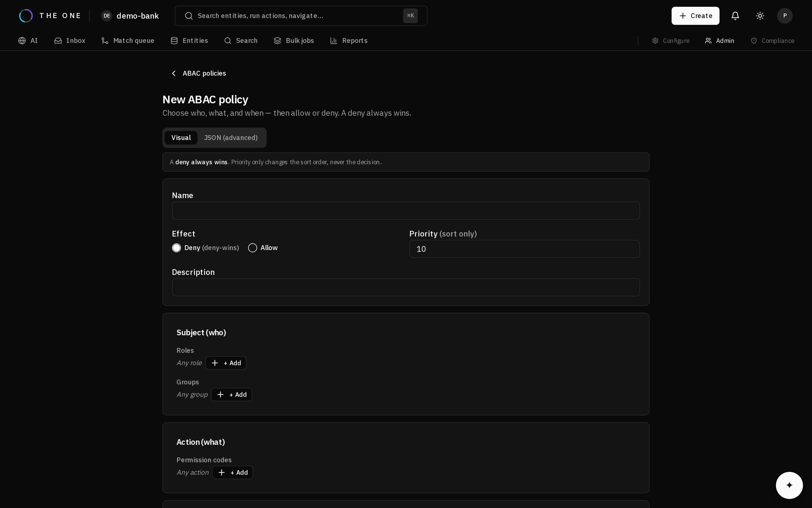Click the 'Action (what)' heading

point(201,442)
